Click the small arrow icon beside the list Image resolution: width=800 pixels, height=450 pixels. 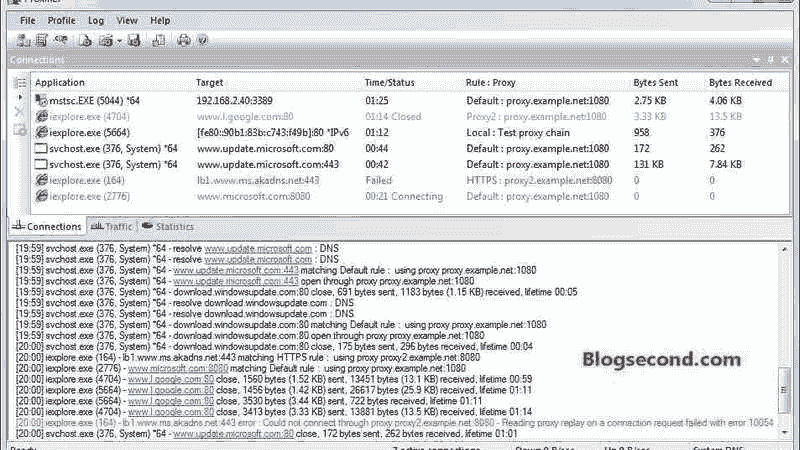(20, 97)
